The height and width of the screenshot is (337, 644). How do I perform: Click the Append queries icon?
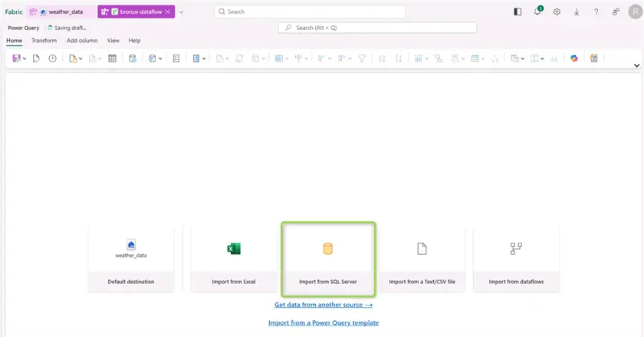534,58
